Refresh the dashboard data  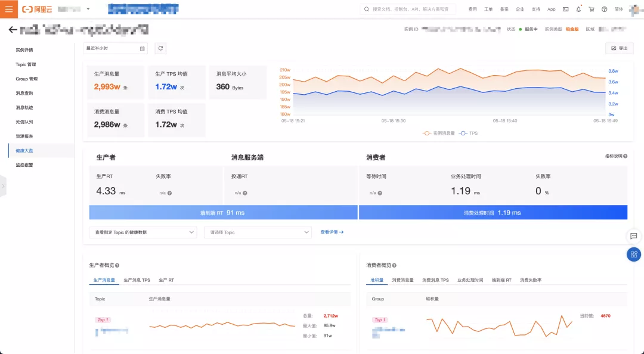(x=160, y=48)
